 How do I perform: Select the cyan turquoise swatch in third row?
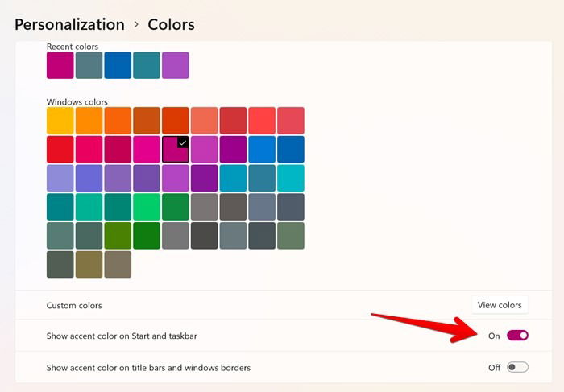[291, 178]
